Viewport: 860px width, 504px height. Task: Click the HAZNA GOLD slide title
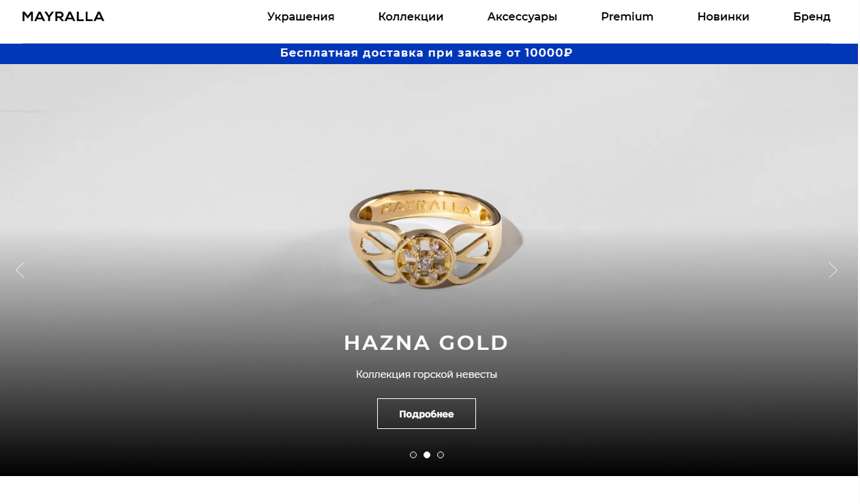[x=426, y=342]
